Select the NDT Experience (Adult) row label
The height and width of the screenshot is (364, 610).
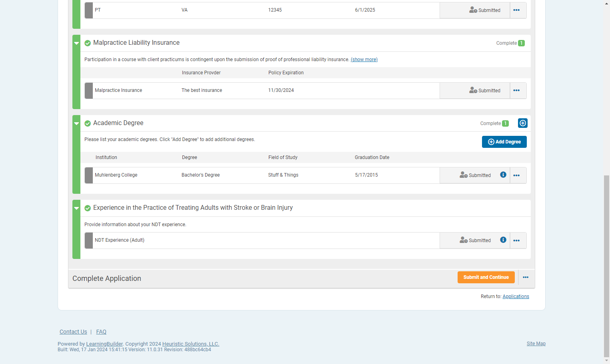pos(120,240)
